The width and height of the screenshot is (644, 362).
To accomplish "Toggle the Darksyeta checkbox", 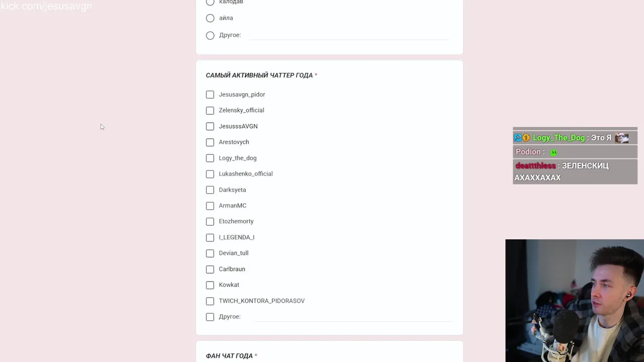I will (210, 190).
